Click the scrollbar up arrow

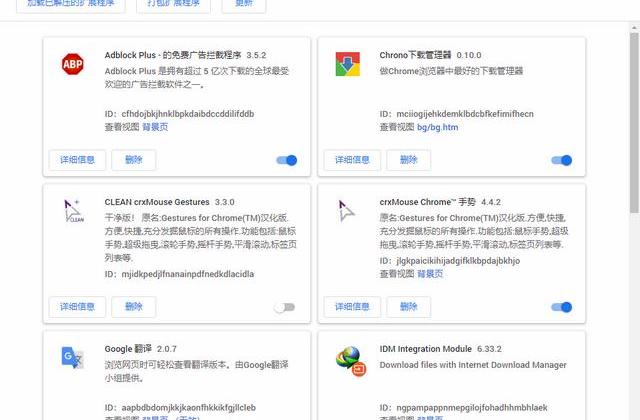point(634,27)
